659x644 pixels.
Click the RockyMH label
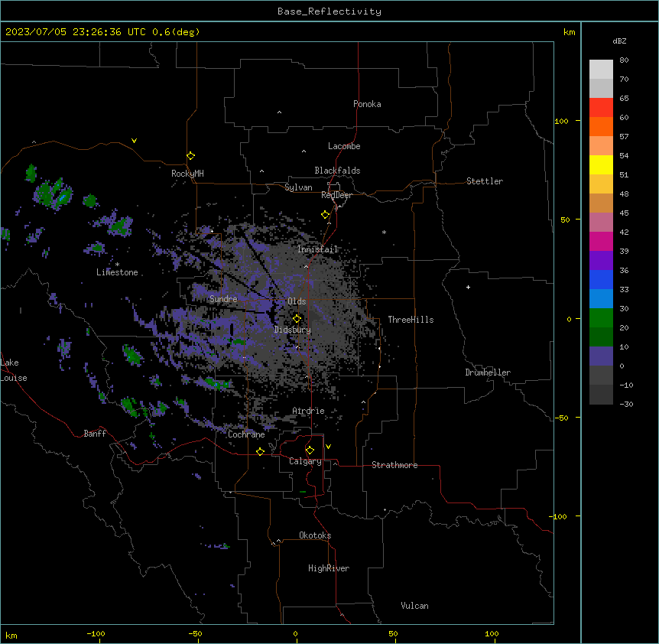187,174
